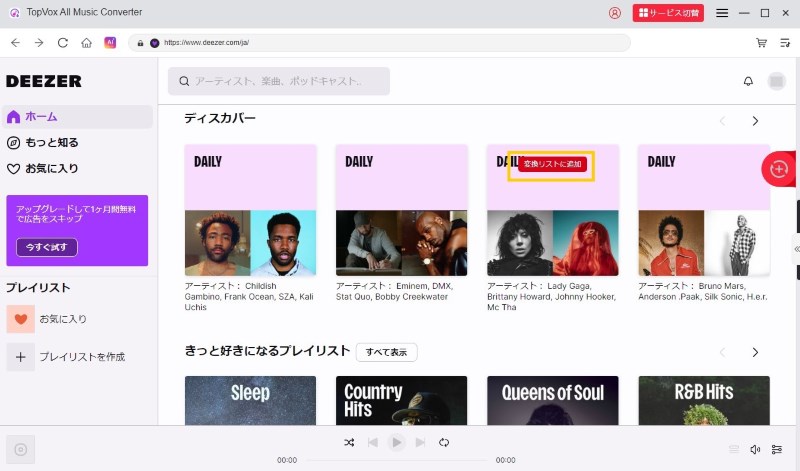Open the お気に入り playlist with the orange heart

click(x=46, y=319)
